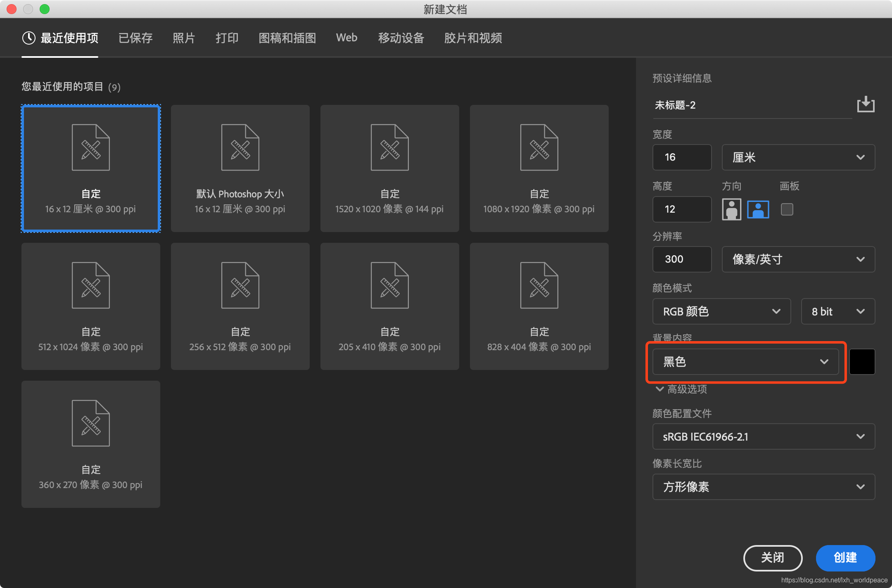
Task: Select preset text 1080 x 1920 像素 @ 300 ppi
Action: (539, 209)
